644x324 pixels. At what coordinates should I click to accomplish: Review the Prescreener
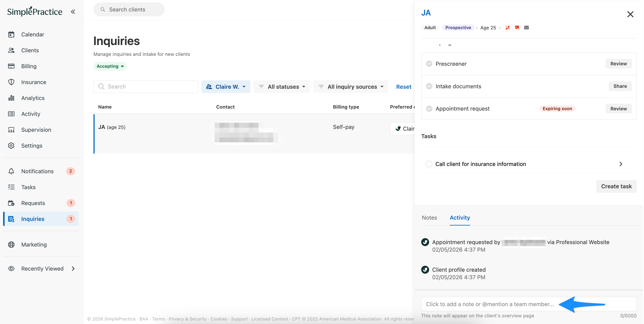pyautogui.click(x=618, y=64)
